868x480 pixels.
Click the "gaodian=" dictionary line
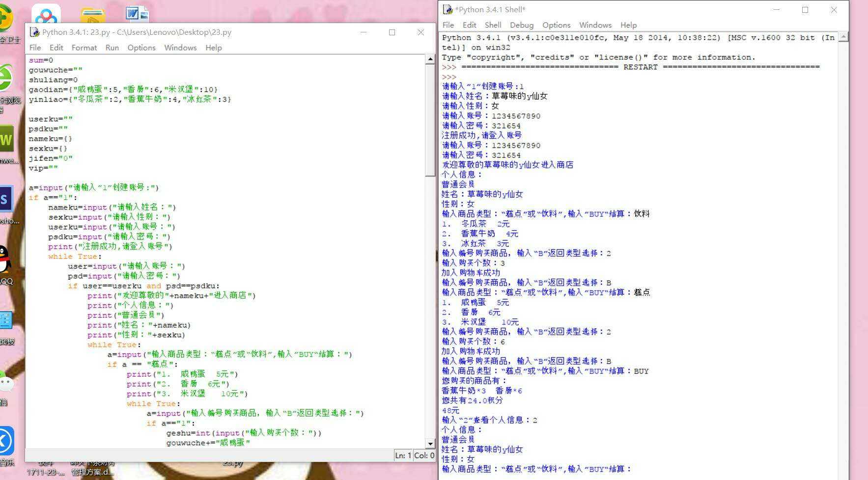click(x=123, y=89)
